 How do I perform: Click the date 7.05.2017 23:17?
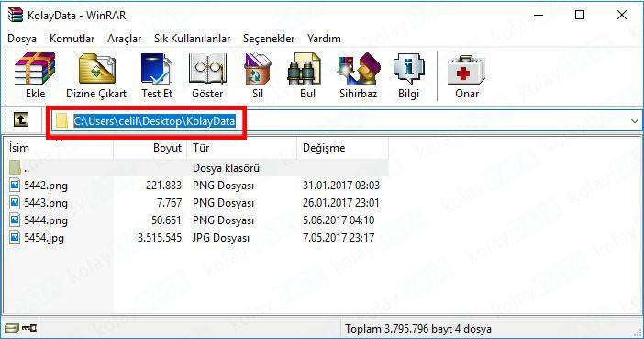[x=339, y=238]
